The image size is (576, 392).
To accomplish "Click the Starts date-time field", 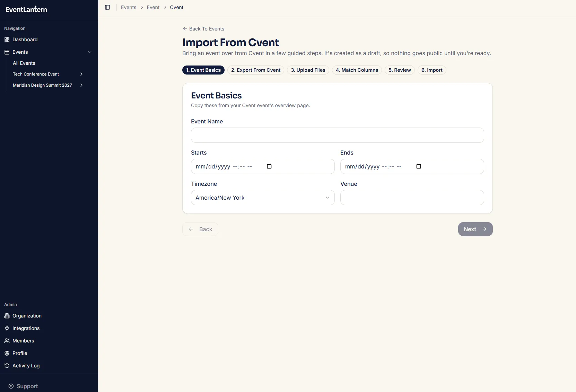I will [263, 166].
